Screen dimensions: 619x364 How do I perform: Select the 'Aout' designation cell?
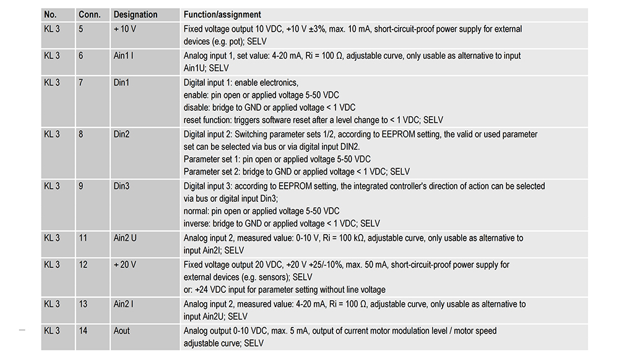(122, 331)
